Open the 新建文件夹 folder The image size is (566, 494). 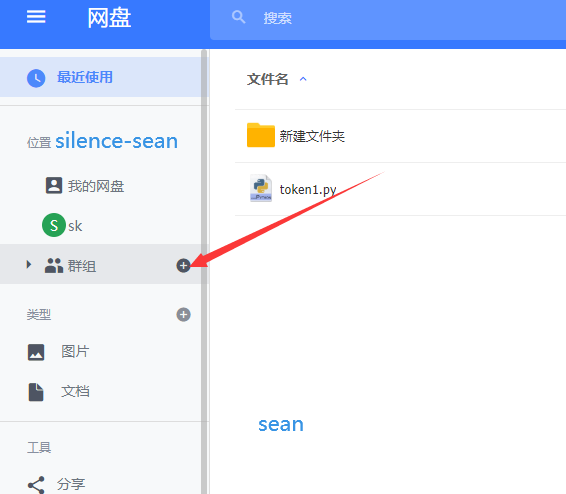coord(312,136)
